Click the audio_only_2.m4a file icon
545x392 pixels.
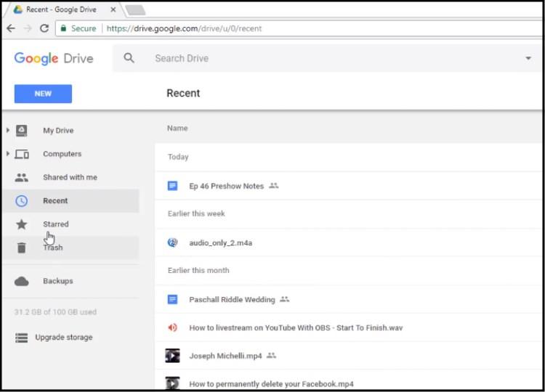pyautogui.click(x=172, y=242)
